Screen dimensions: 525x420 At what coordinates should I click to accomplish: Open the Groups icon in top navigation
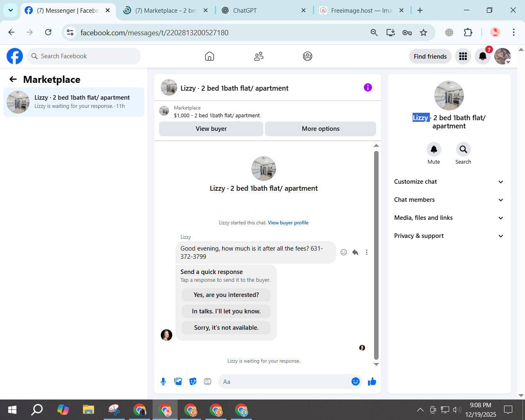[308, 56]
